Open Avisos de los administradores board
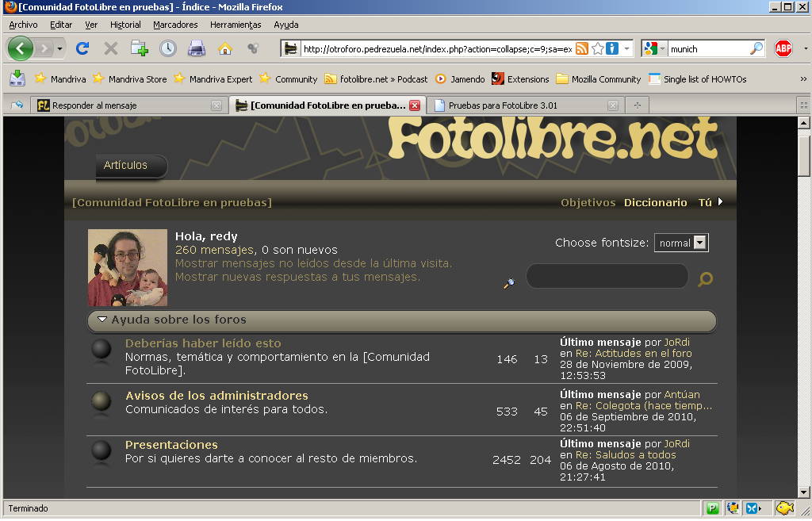Image resolution: width=812 pixels, height=521 pixels. pyautogui.click(x=216, y=396)
